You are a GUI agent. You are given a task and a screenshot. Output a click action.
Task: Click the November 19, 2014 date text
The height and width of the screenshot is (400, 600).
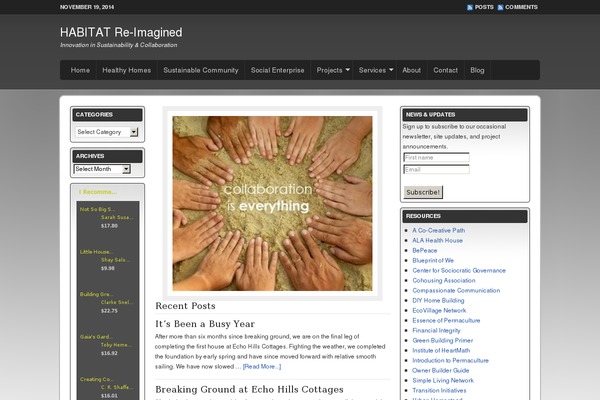(87, 7)
